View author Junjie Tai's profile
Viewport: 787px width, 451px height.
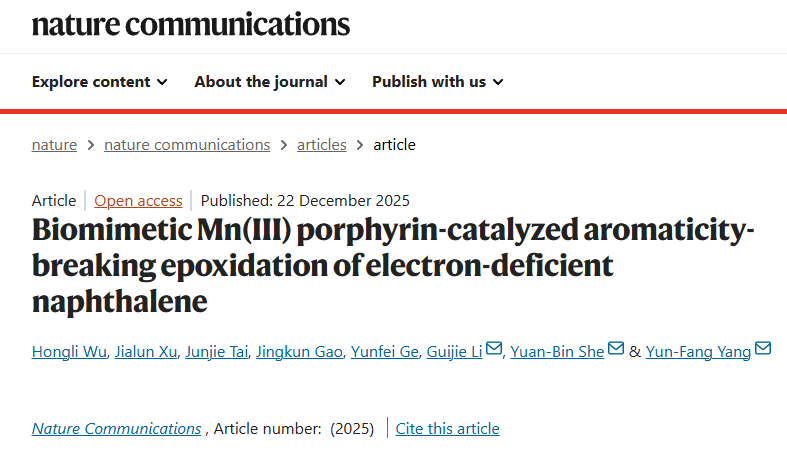tap(219, 351)
